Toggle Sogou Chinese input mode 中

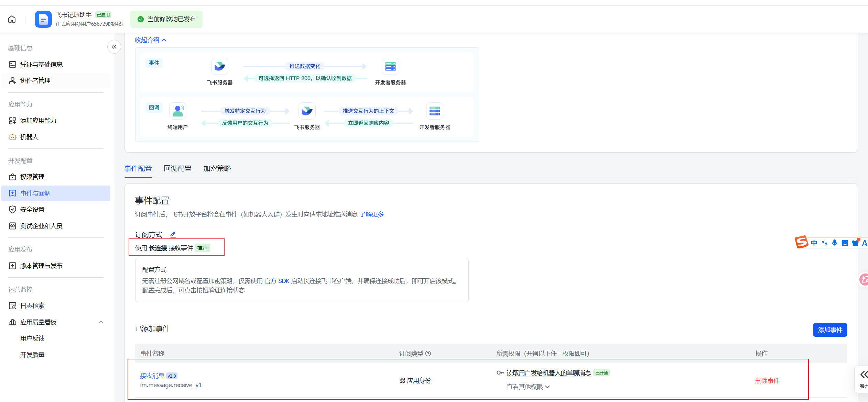coord(814,243)
